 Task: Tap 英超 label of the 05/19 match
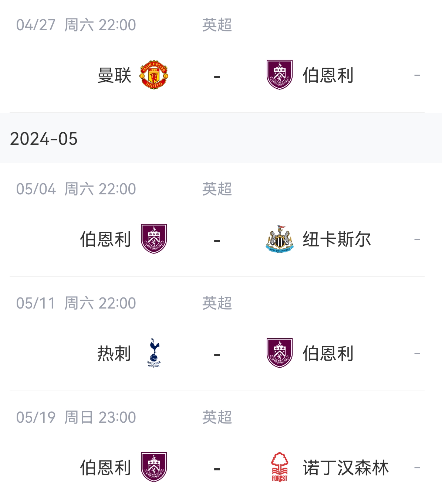[x=217, y=418]
